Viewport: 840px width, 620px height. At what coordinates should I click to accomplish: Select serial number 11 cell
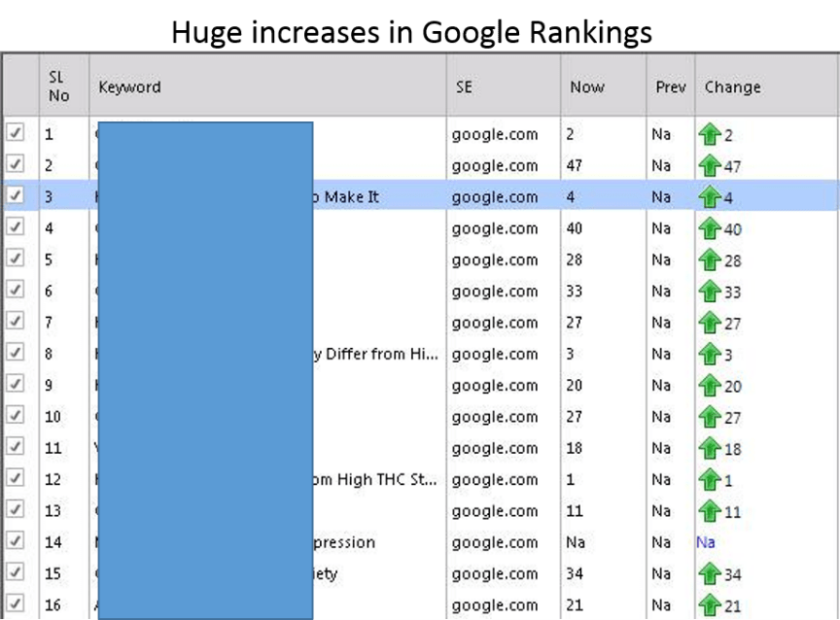click(52, 448)
